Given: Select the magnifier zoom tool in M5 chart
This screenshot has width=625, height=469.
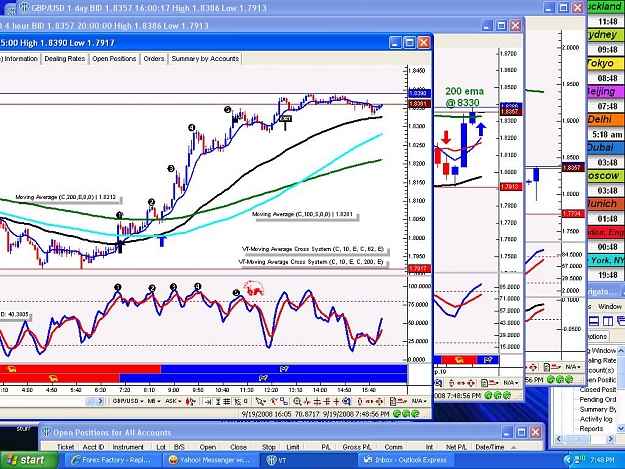Looking at the screenshot, I should click(297, 402).
